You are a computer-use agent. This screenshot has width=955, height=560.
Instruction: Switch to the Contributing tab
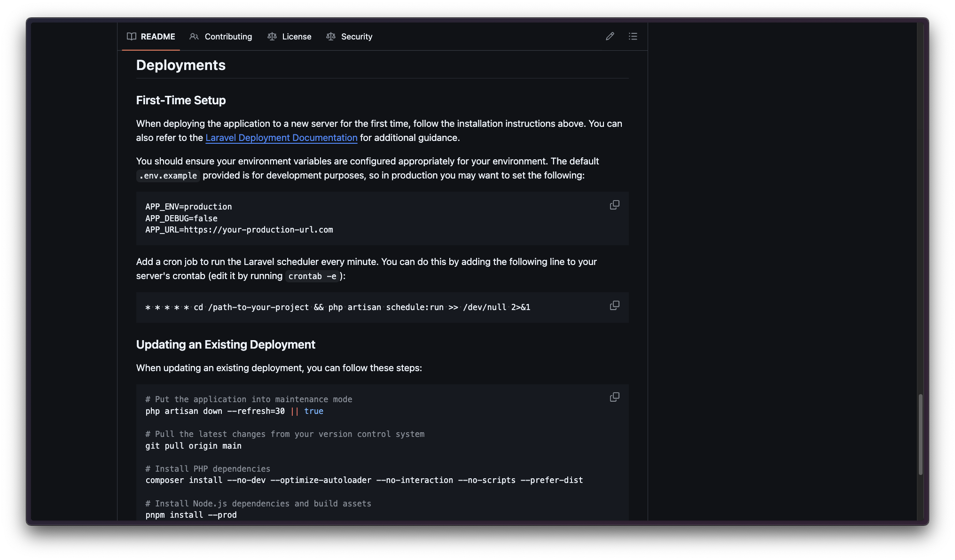221,37
